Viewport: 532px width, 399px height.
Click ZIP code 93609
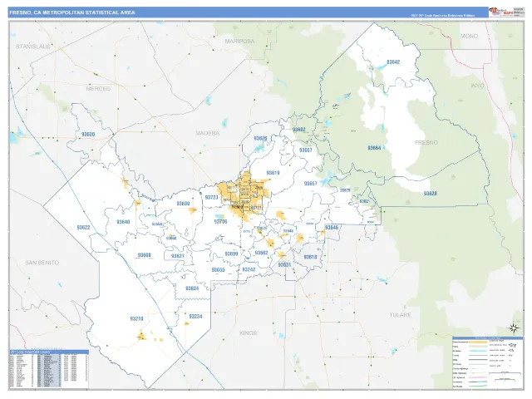(x=231, y=254)
